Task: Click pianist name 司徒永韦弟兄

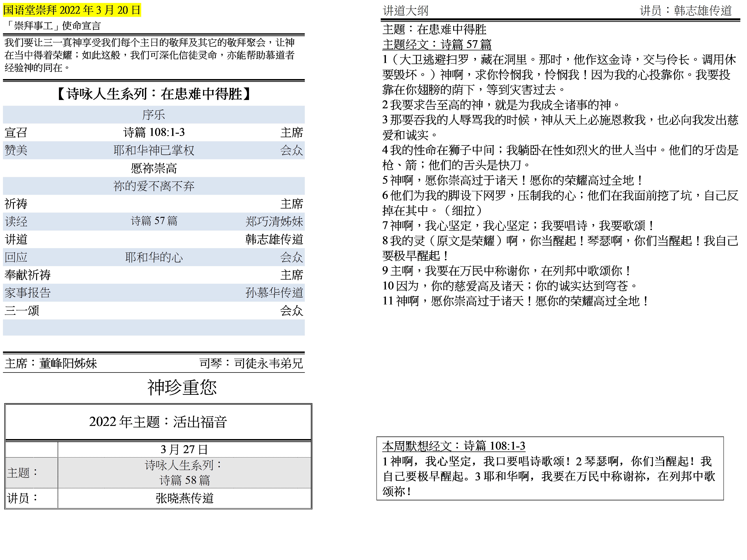Action: coord(268,363)
